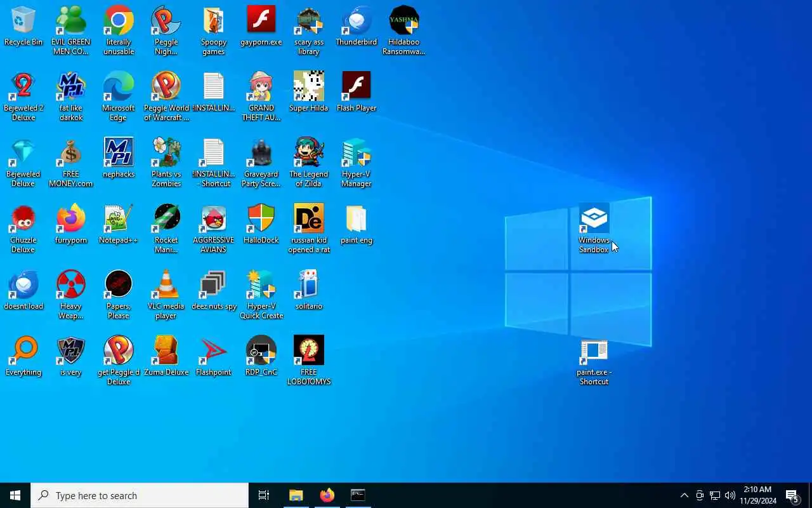Show hidden system tray icons
This screenshot has width=812, height=508.
(x=684, y=495)
